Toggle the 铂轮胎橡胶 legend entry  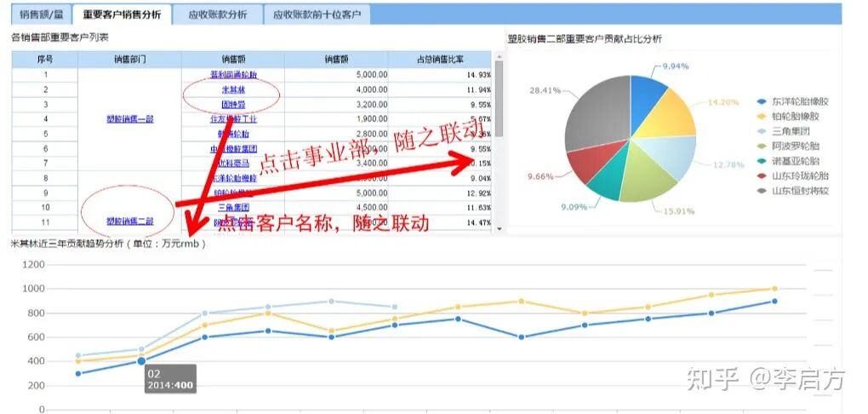788,117
